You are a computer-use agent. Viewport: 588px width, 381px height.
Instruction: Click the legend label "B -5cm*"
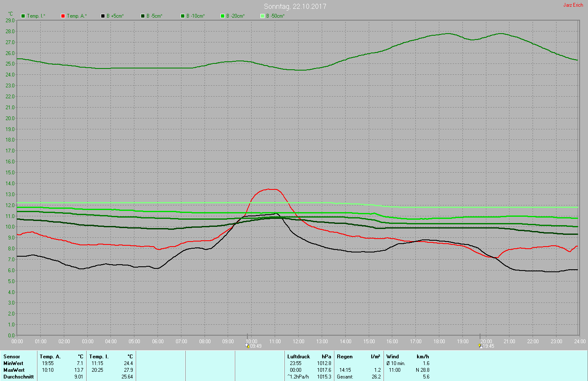click(155, 16)
